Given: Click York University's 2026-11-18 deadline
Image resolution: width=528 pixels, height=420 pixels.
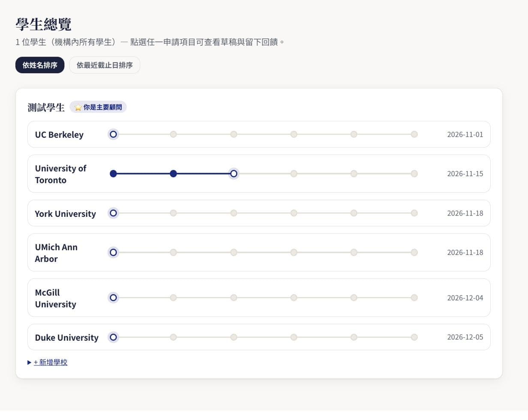Looking at the screenshot, I should pyautogui.click(x=465, y=213).
